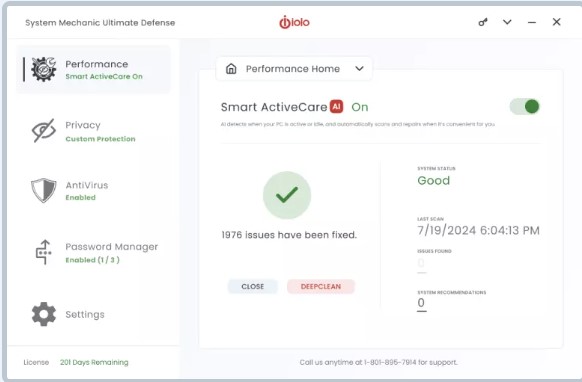Click the DEEPCLEAN button
This screenshot has width=582, height=382.
[x=321, y=287]
